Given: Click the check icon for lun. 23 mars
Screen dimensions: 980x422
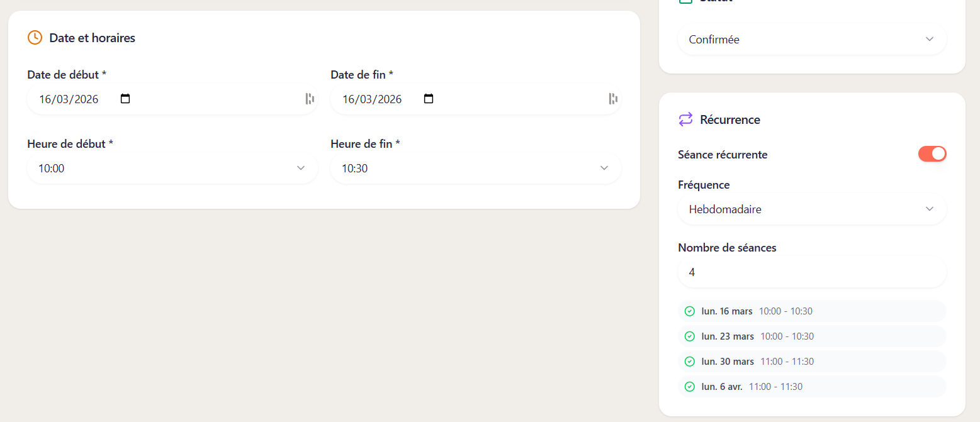Looking at the screenshot, I should point(690,336).
